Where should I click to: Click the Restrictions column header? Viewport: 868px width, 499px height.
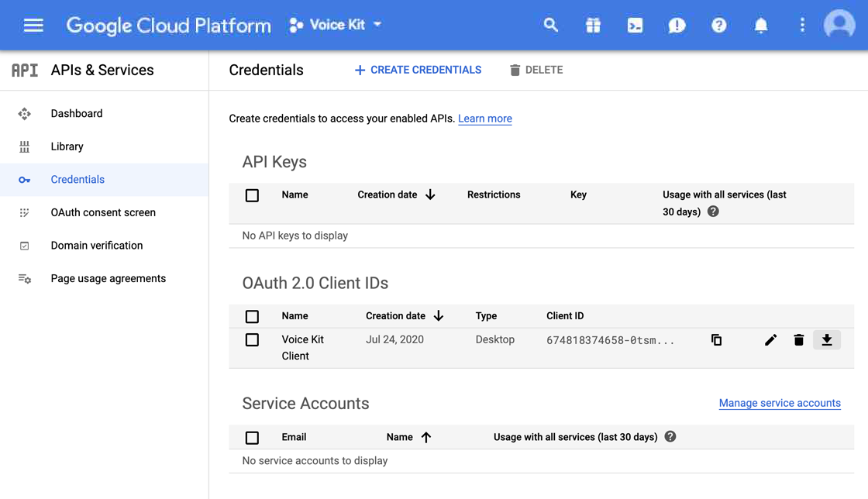(x=494, y=194)
